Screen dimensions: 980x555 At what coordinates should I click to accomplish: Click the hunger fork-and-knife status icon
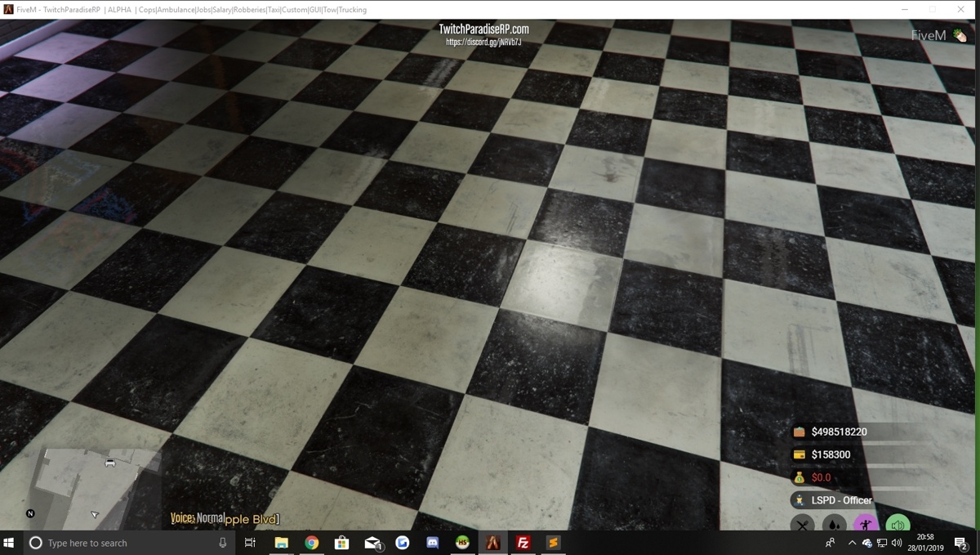tap(804, 524)
